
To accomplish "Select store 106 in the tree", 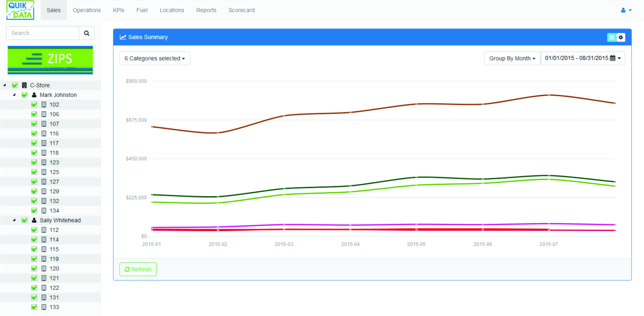I will (x=54, y=114).
